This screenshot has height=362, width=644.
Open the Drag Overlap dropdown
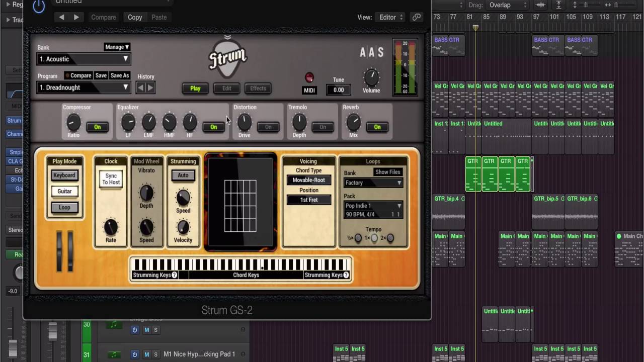[508, 5]
